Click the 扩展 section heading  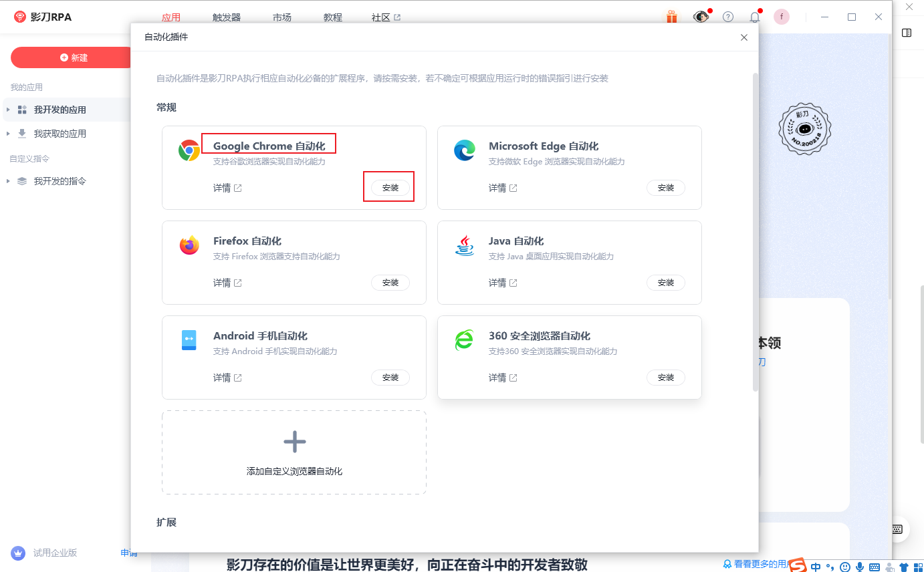[166, 522]
